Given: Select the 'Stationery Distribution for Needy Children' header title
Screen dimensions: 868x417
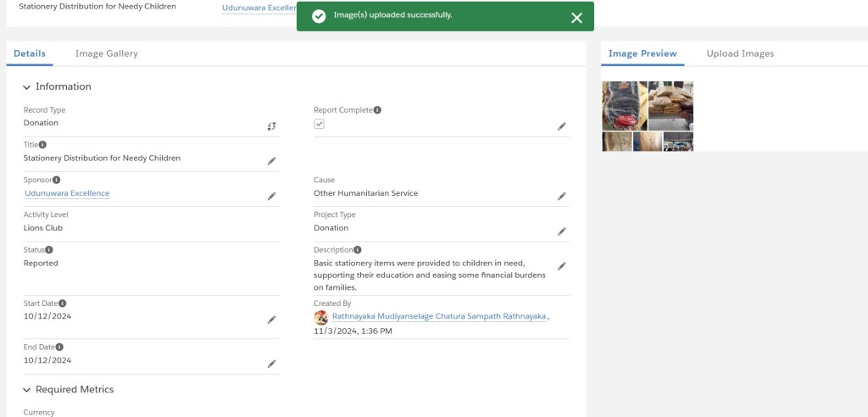Looking at the screenshot, I should (97, 7).
